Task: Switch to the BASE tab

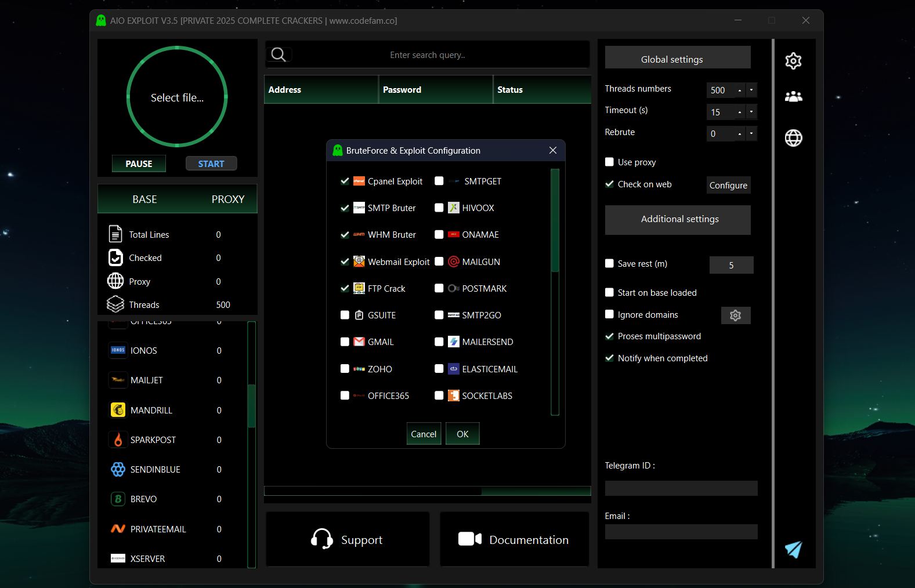Action: (x=144, y=199)
